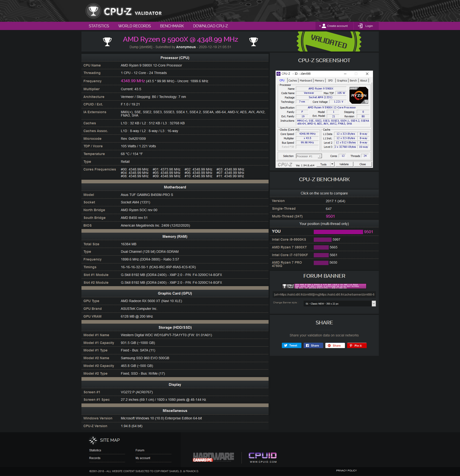Click the 4348.99 MHz frequency value

(x=133, y=81)
